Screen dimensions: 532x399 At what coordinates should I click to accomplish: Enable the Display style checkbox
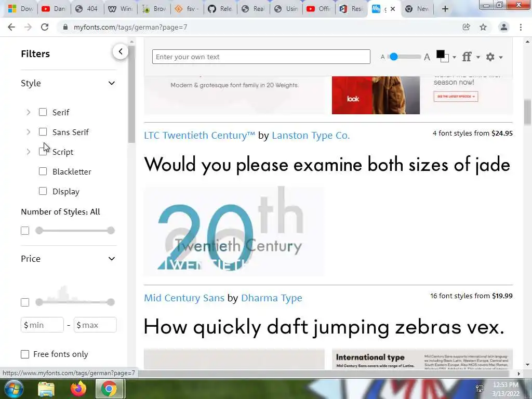(43, 191)
